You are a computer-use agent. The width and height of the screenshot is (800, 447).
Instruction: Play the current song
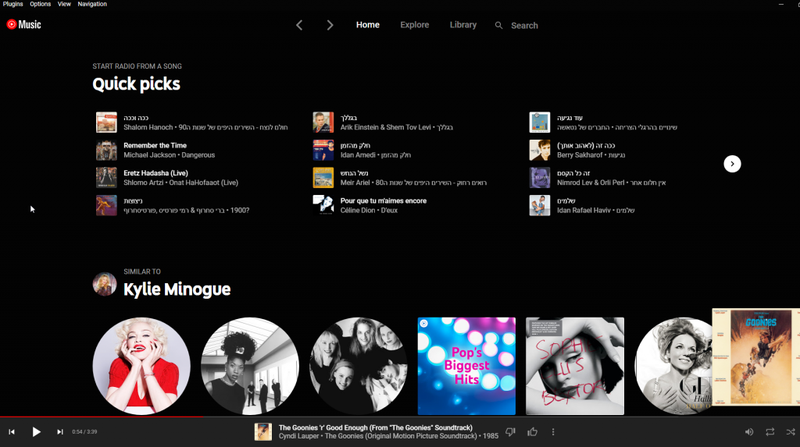pyautogui.click(x=36, y=432)
